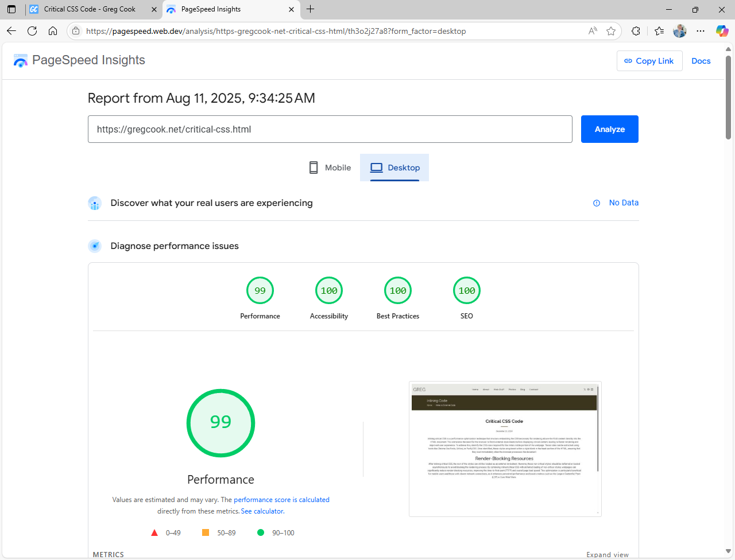
Task: Open the Docs link
Action: (701, 61)
